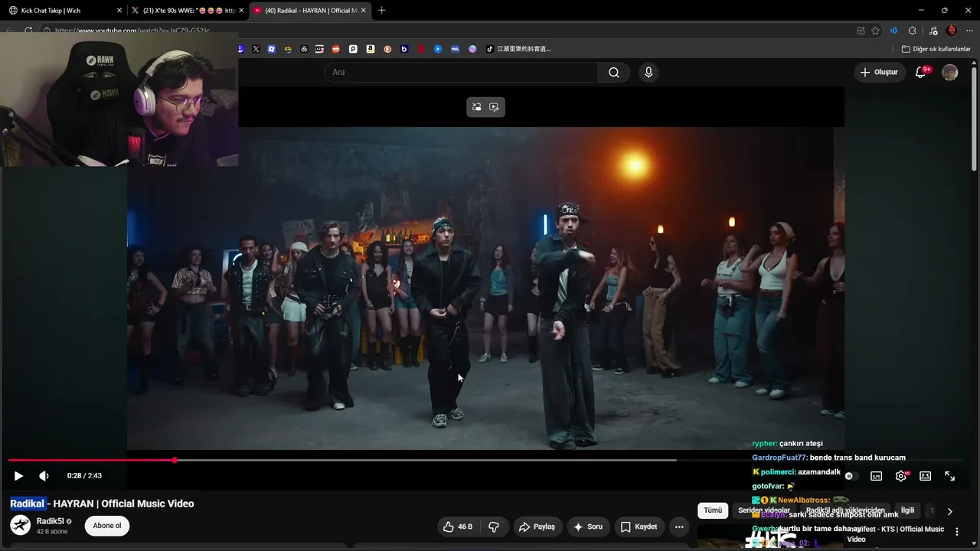Screen dimensions: 980x551
Task: Select the Radikal HAYRAN YouTube tab
Action: coord(310,11)
